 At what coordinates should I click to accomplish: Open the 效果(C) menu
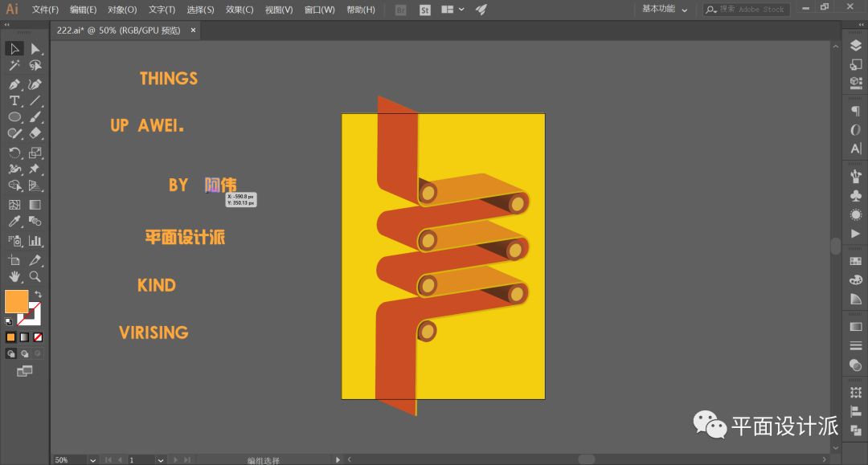click(x=239, y=10)
